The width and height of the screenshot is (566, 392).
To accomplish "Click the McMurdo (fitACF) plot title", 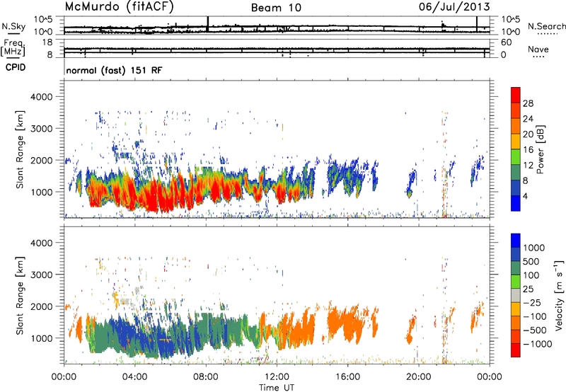I will coord(119,7).
